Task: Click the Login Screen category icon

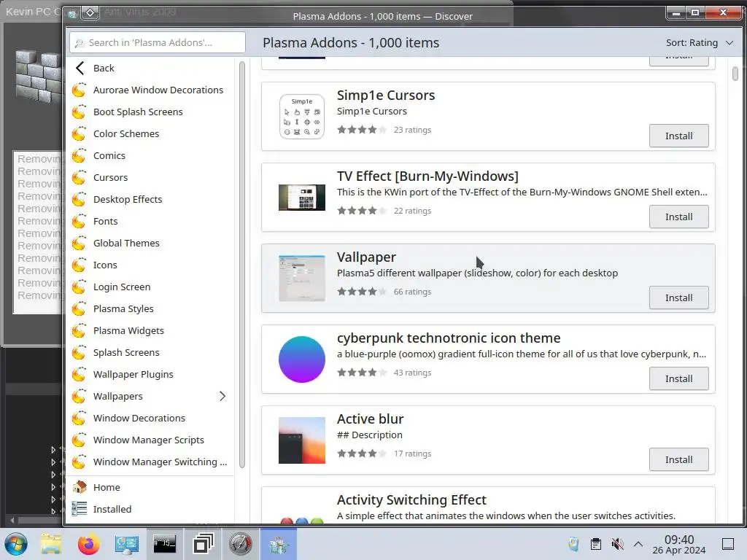Action: (x=79, y=287)
